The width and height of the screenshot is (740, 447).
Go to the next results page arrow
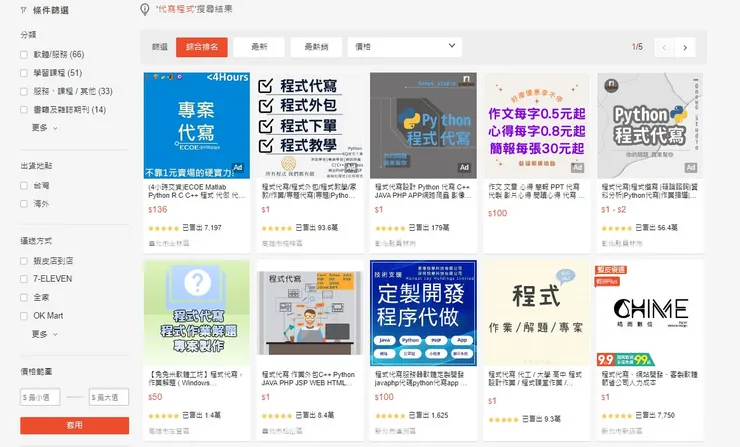click(x=685, y=47)
